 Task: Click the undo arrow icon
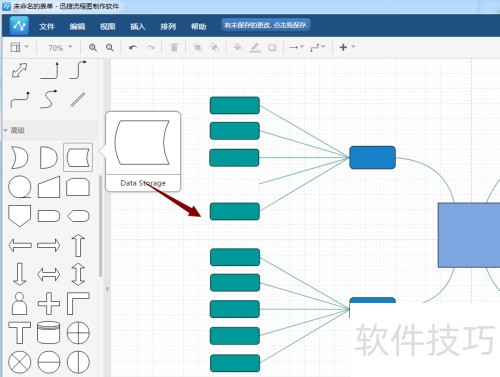pos(133,48)
